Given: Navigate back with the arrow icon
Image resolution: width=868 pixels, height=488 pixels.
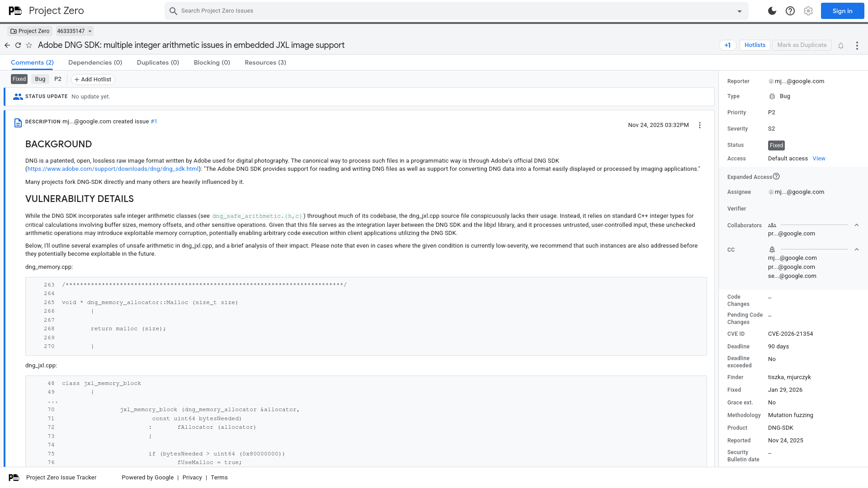Looking at the screenshot, I should click(7, 45).
